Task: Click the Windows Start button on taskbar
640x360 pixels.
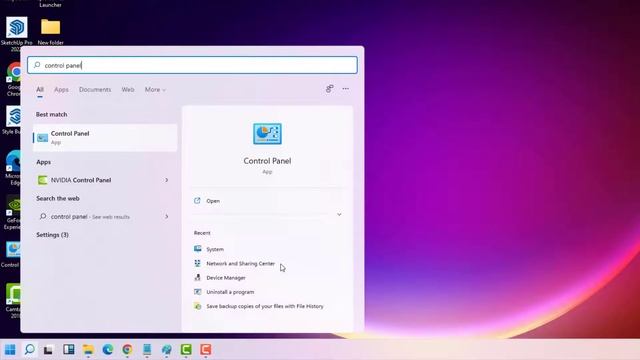Action: (x=10, y=349)
